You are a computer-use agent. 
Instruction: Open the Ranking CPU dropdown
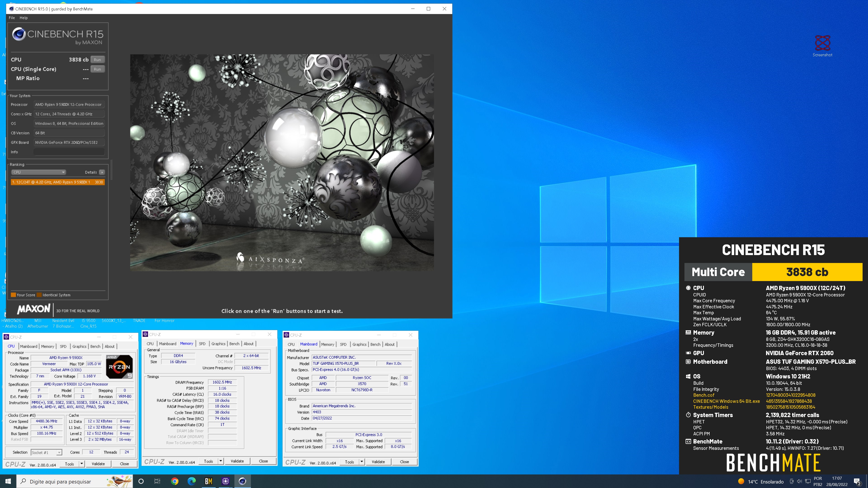[39, 172]
